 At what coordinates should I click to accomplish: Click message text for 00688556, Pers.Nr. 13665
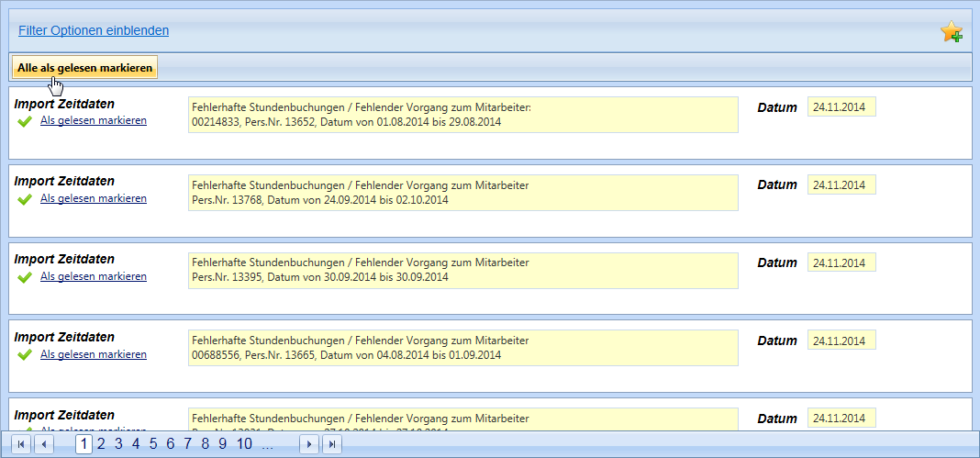[463, 348]
